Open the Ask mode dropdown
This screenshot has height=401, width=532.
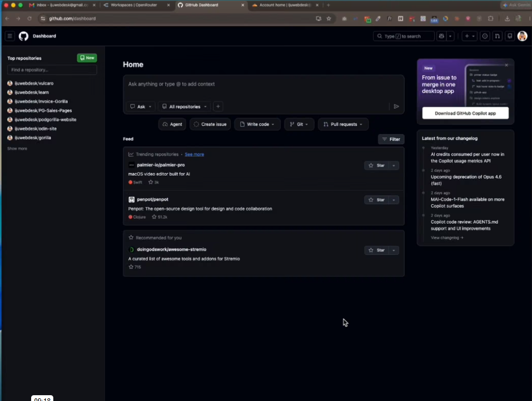[141, 107]
